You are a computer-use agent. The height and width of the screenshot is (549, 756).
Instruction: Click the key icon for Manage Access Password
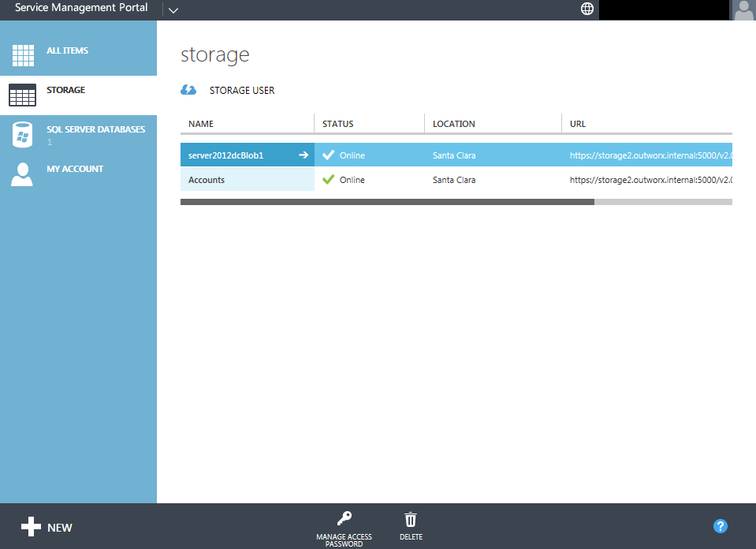click(x=344, y=519)
